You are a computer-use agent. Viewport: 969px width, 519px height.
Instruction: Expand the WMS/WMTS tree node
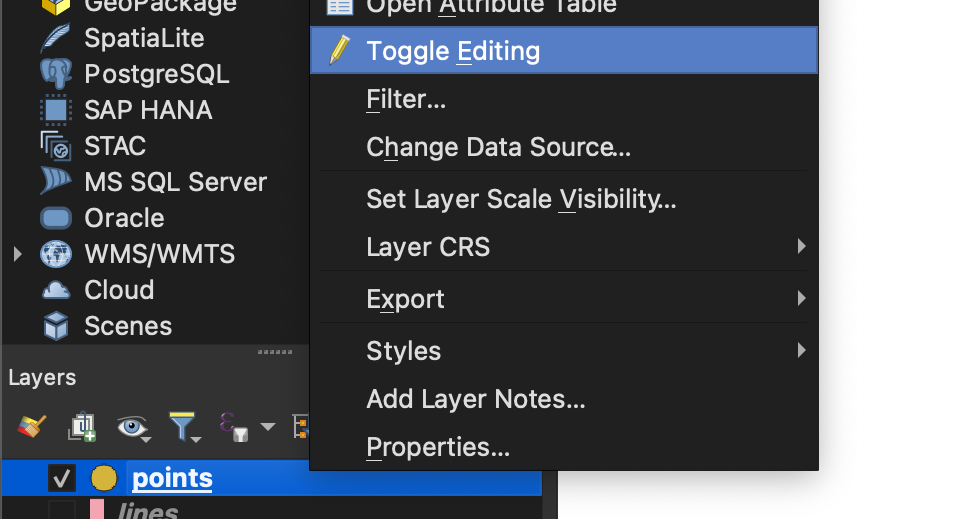click(x=17, y=254)
